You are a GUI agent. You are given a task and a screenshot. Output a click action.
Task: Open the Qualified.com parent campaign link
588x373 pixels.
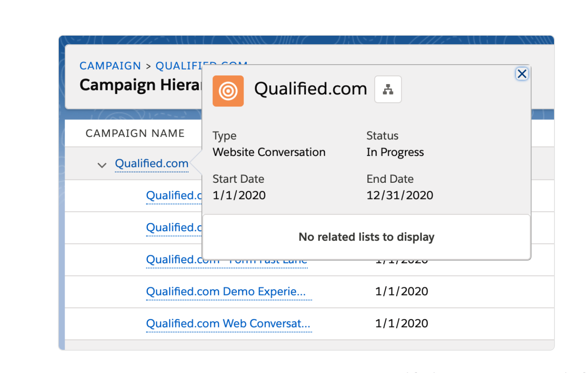(152, 163)
